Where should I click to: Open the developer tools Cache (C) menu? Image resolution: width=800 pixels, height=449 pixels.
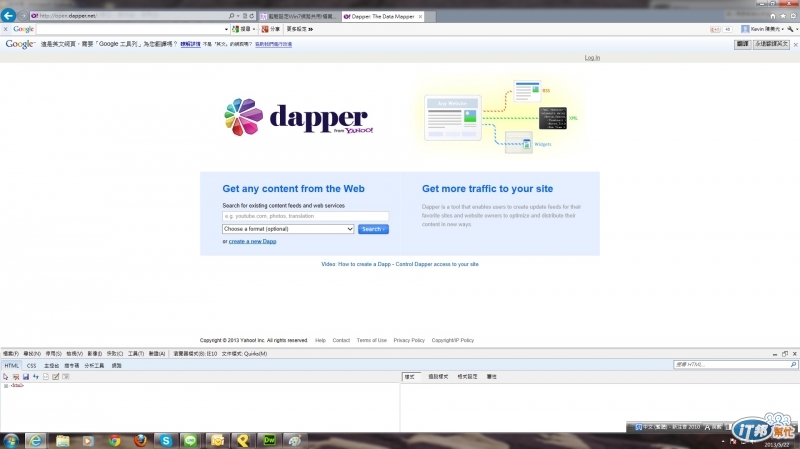[115, 354]
